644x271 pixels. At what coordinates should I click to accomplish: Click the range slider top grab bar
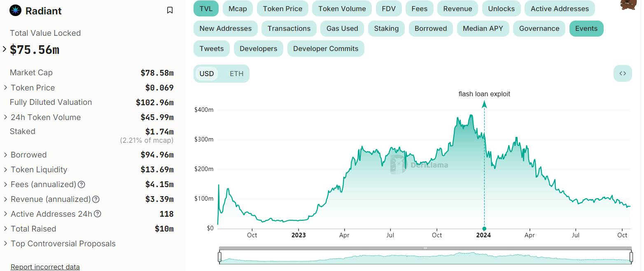click(x=425, y=248)
